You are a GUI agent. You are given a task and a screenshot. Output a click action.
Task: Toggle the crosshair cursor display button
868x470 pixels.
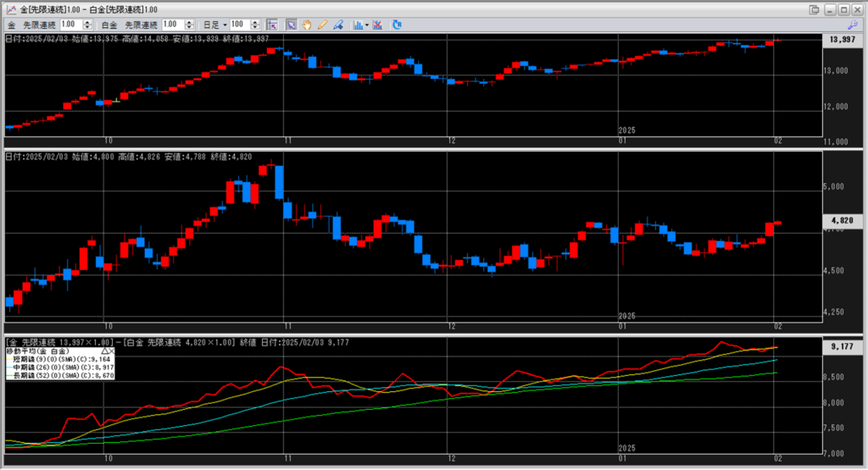point(271,25)
